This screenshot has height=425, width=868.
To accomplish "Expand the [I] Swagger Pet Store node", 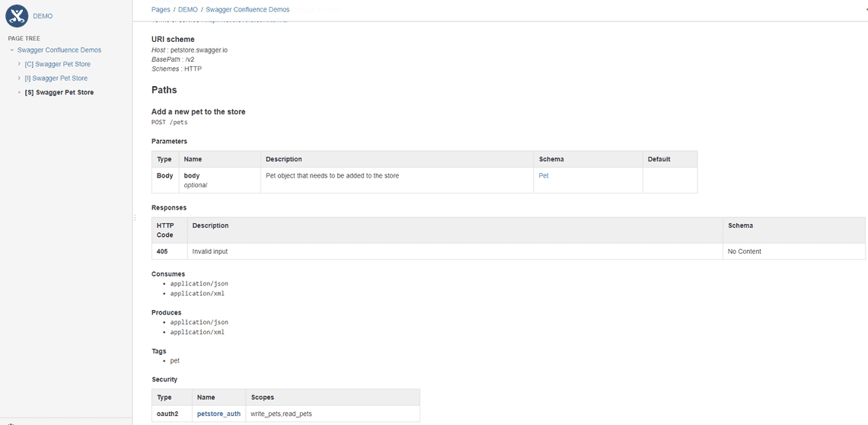I will tap(19, 78).
